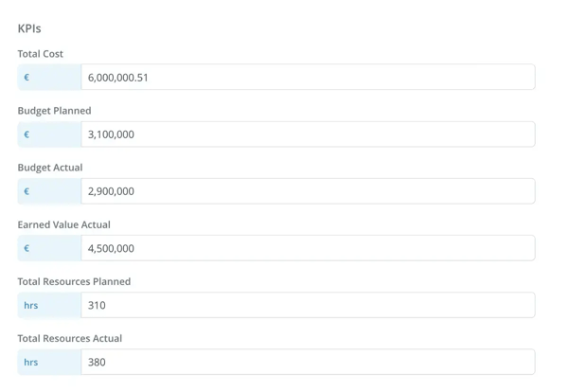This screenshot has height=392, width=570.
Task: Click the euro symbol beside Budget Actual
Action: point(27,191)
